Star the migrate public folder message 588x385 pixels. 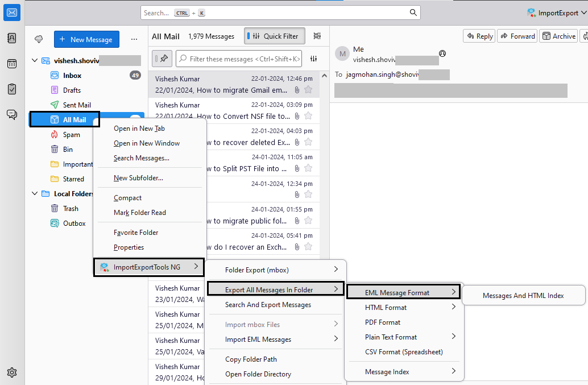[x=308, y=221]
